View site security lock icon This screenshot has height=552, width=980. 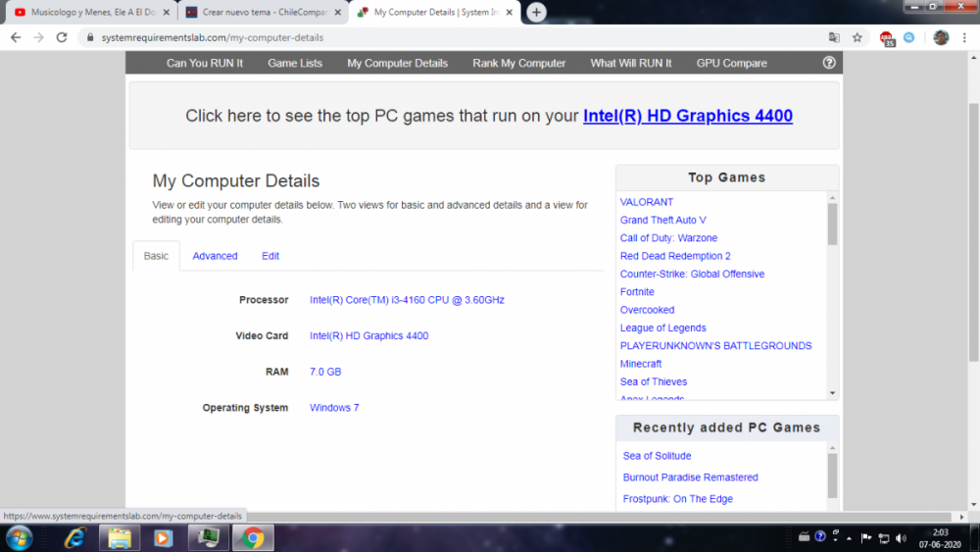point(90,37)
